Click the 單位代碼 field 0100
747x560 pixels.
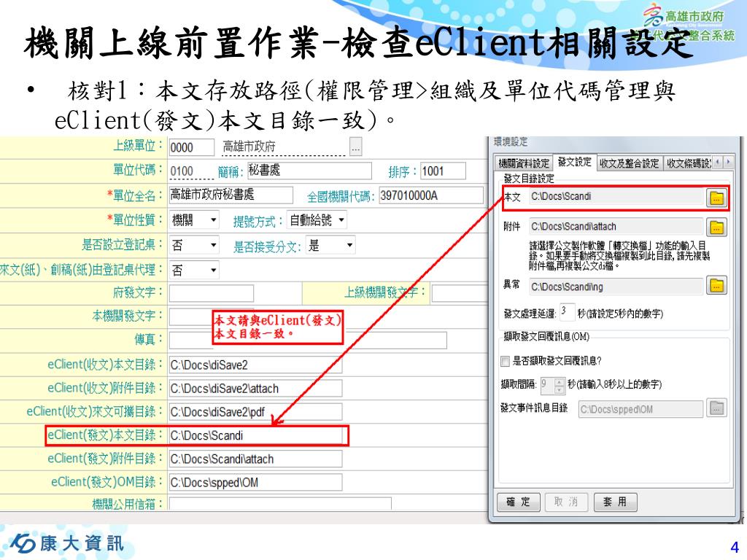click(192, 171)
